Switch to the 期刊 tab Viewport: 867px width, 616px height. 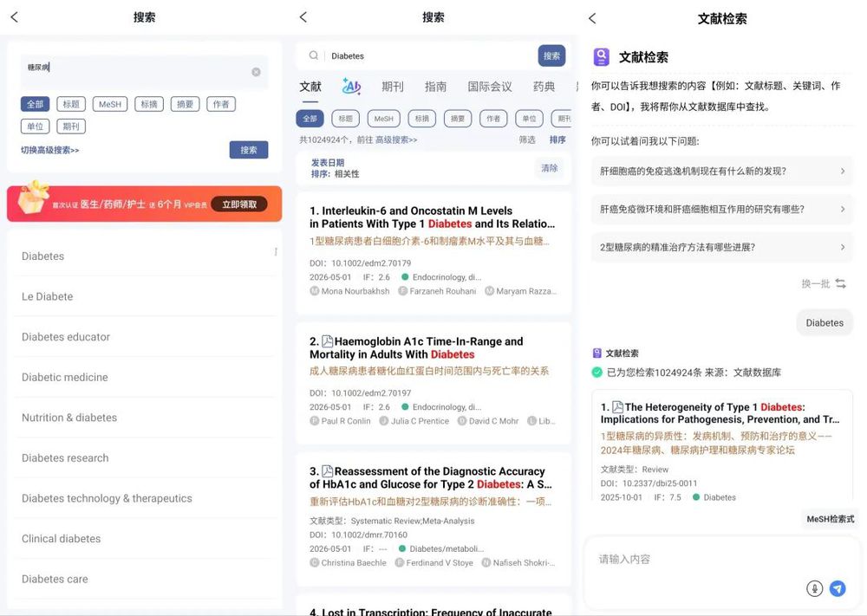tap(393, 86)
